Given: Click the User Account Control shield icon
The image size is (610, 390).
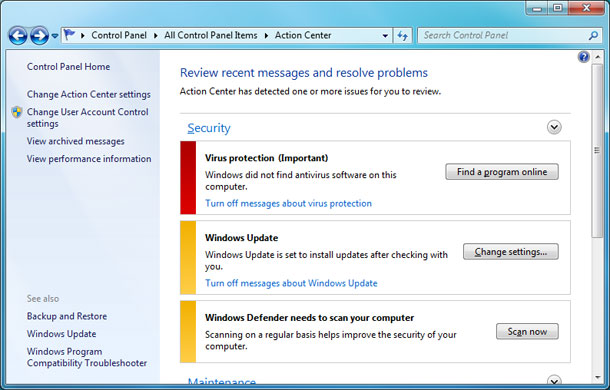Looking at the screenshot, I should (17, 112).
